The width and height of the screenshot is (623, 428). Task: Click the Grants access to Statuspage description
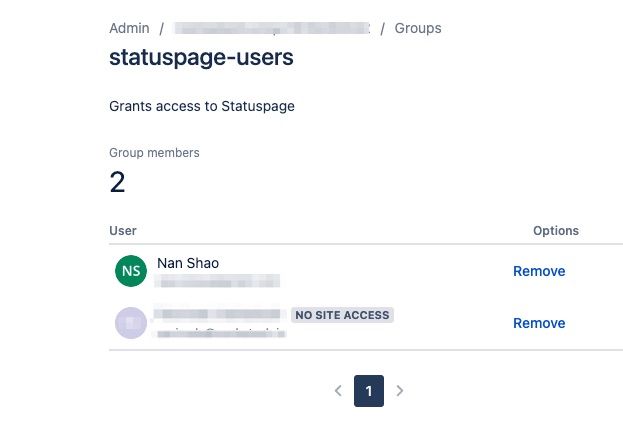(202, 106)
